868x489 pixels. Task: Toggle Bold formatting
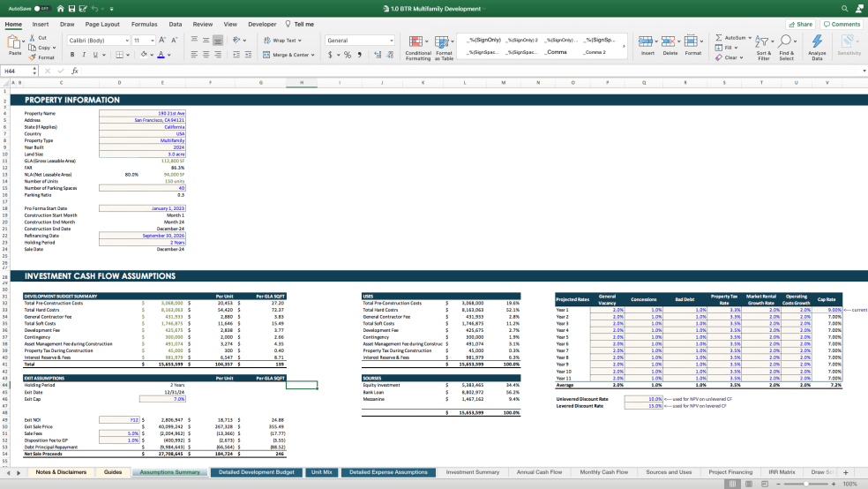click(73, 55)
